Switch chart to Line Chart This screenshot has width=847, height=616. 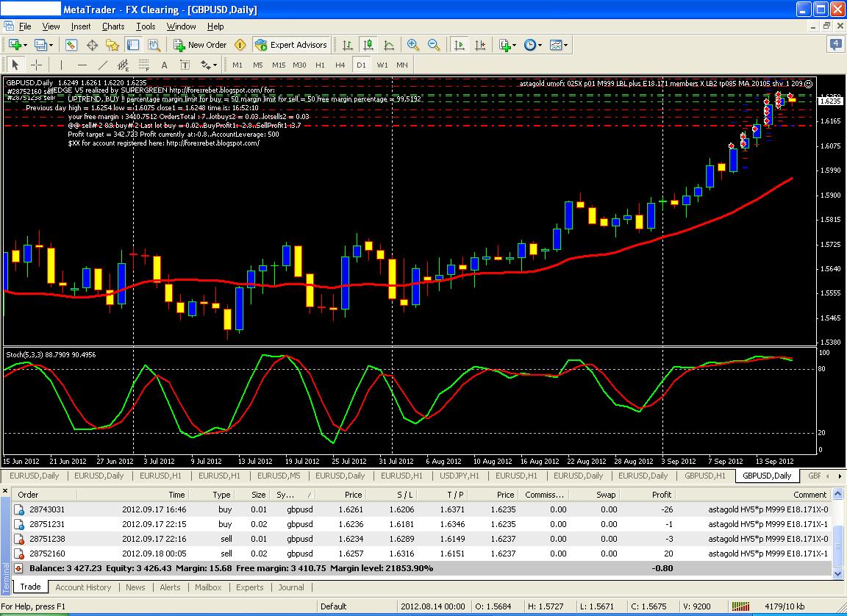click(389, 45)
